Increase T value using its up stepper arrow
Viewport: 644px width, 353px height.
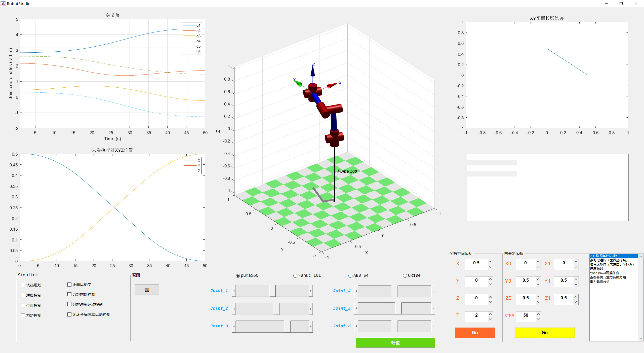(x=490, y=314)
